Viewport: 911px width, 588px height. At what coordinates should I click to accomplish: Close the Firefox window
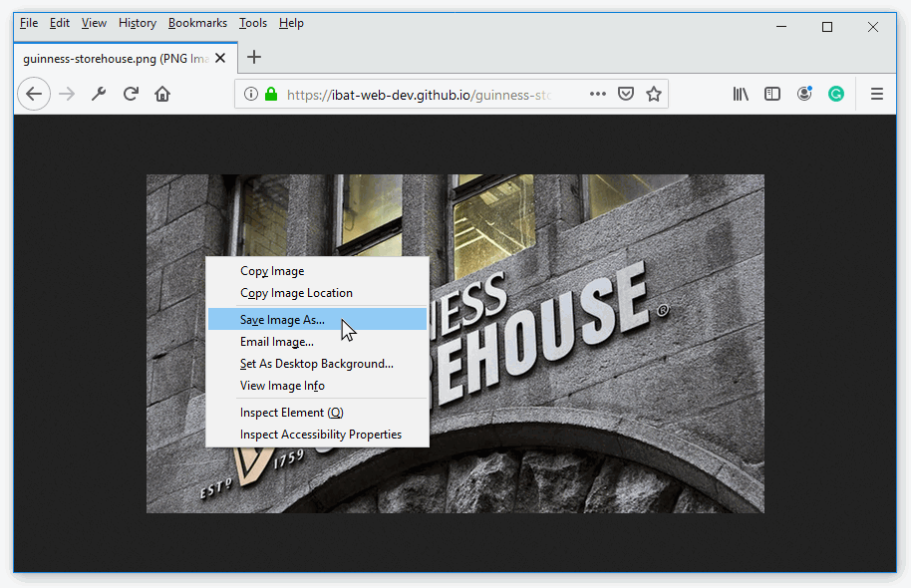(873, 27)
